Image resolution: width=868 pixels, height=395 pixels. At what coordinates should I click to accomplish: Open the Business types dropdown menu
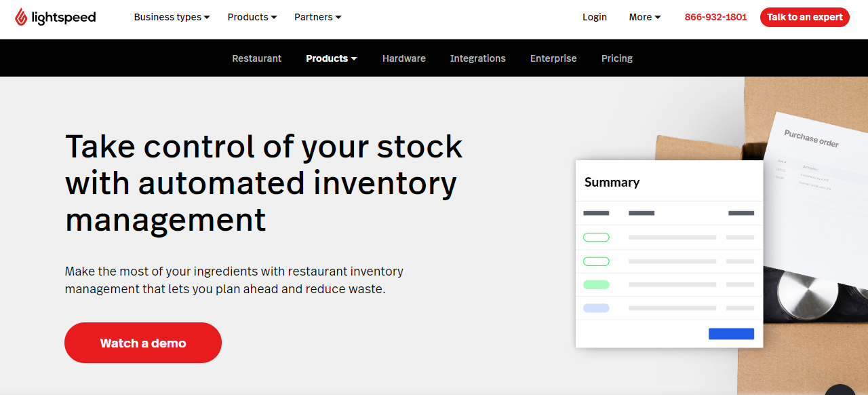click(172, 17)
